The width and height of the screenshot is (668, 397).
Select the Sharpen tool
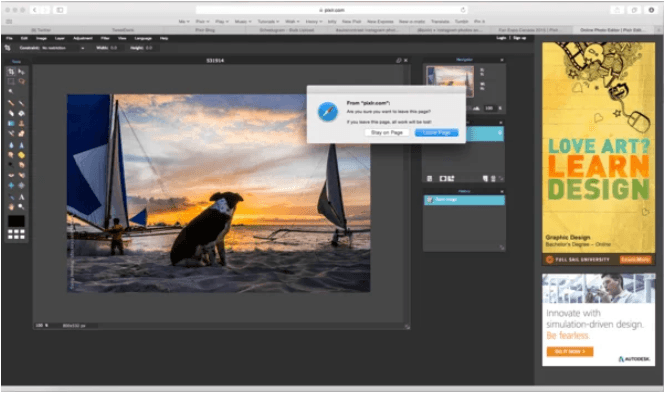21,145
